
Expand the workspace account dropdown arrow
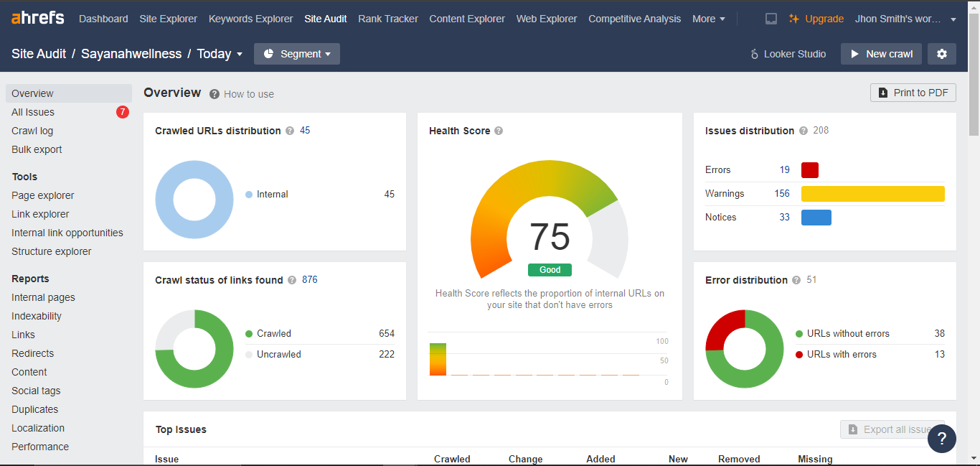click(x=953, y=19)
